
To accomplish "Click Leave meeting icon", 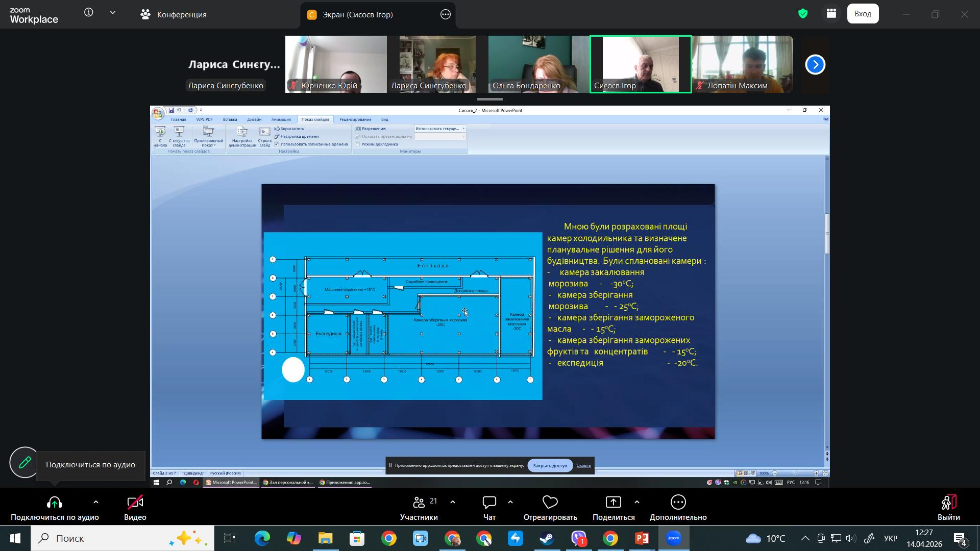I will point(948,503).
